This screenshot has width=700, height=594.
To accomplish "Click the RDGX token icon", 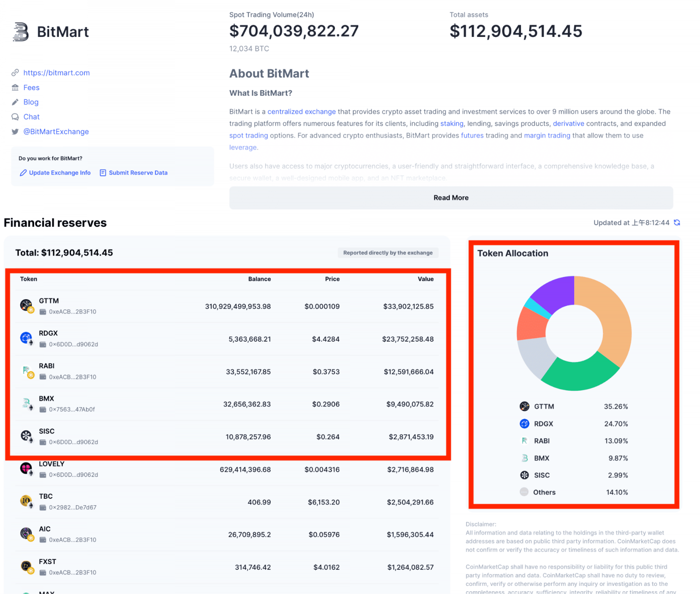I will pos(26,337).
